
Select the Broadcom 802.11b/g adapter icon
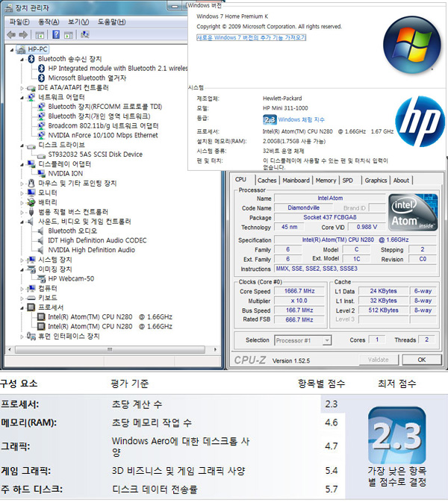41,125
